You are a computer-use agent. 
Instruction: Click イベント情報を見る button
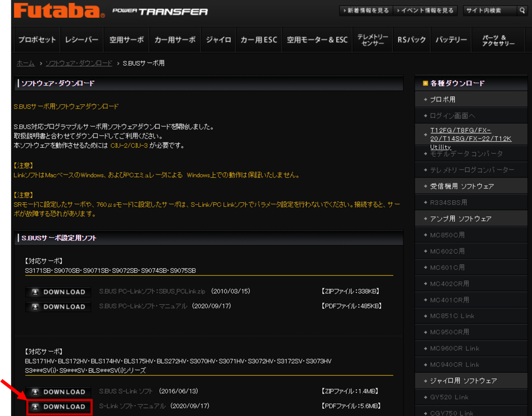[425, 10]
